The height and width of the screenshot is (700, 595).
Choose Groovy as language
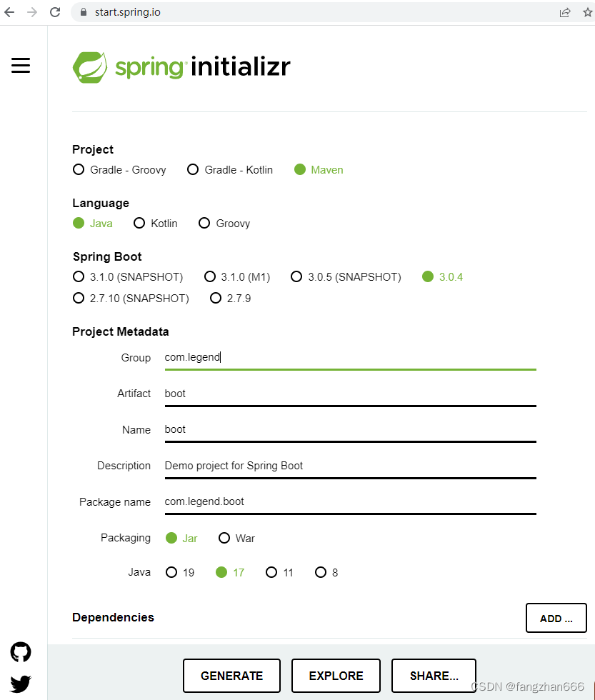(x=224, y=223)
